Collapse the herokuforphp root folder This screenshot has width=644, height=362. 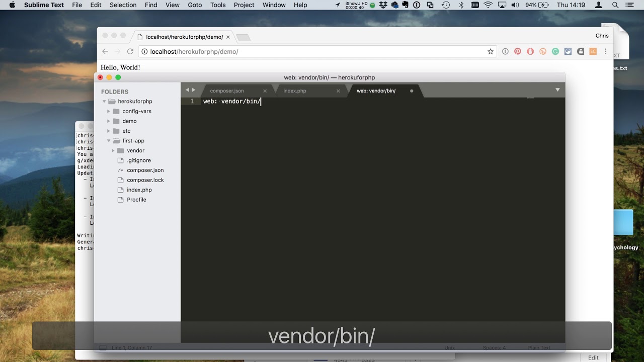click(104, 102)
